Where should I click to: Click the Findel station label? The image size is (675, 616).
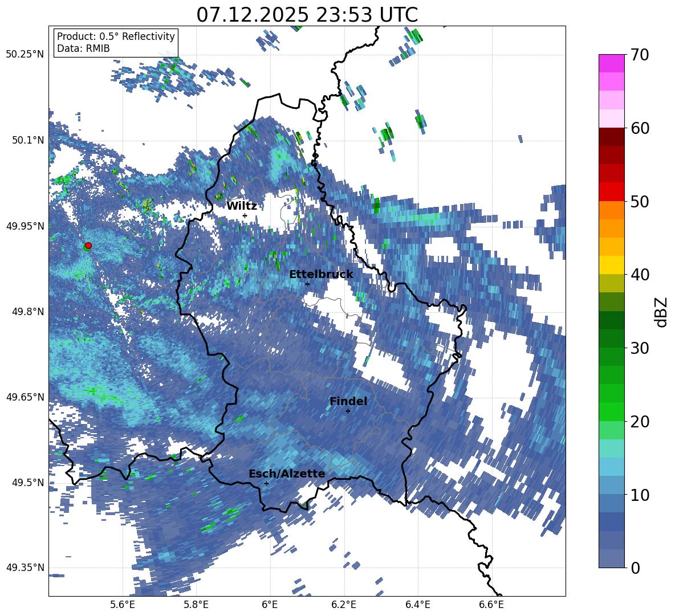click(x=348, y=401)
